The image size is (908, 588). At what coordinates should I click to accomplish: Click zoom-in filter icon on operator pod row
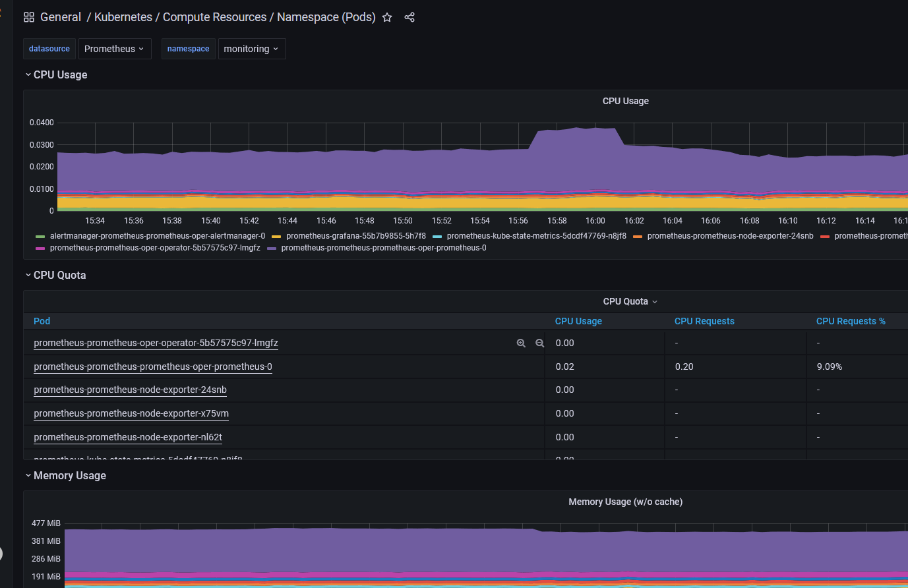(x=521, y=343)
